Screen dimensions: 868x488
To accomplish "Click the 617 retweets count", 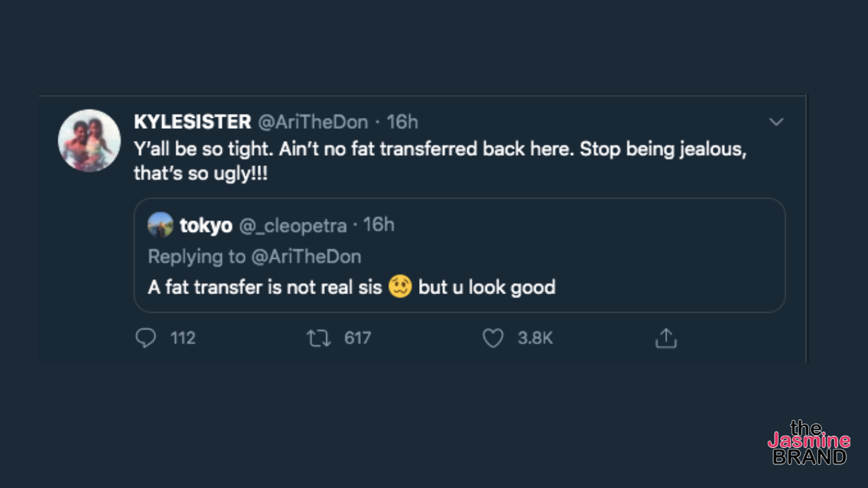I will 357,338.
